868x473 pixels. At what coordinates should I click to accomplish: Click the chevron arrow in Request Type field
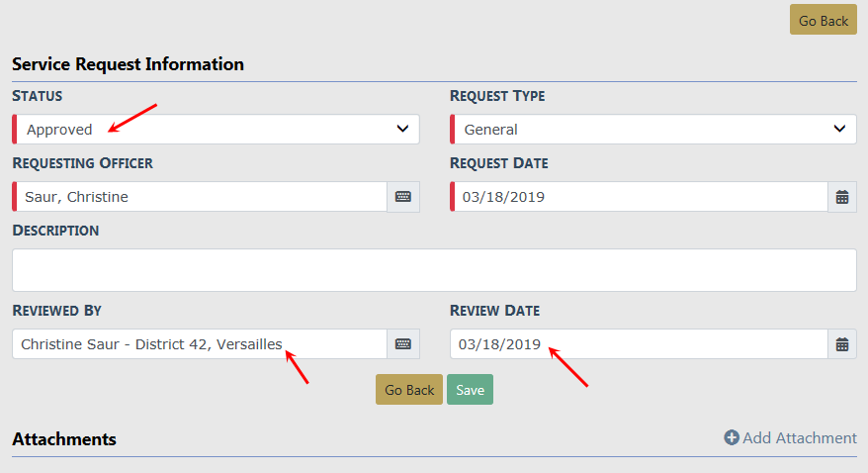click(x=839, y=129)
